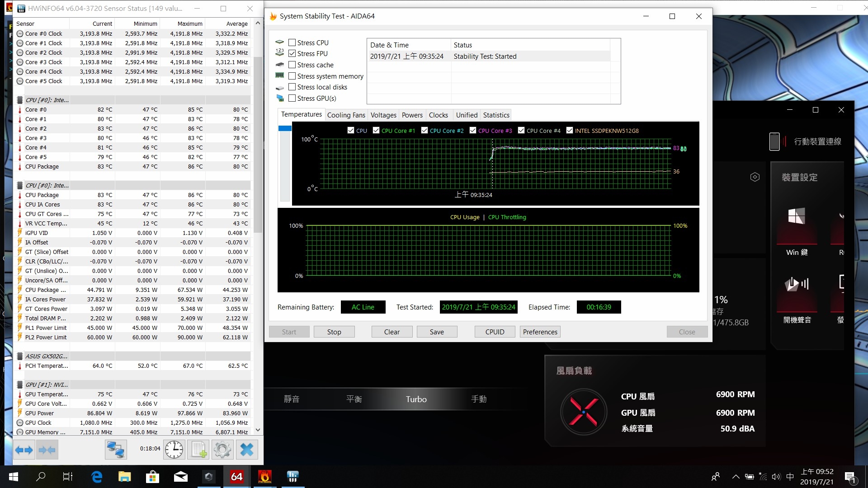Open the notification center icon

click(850, 477)
